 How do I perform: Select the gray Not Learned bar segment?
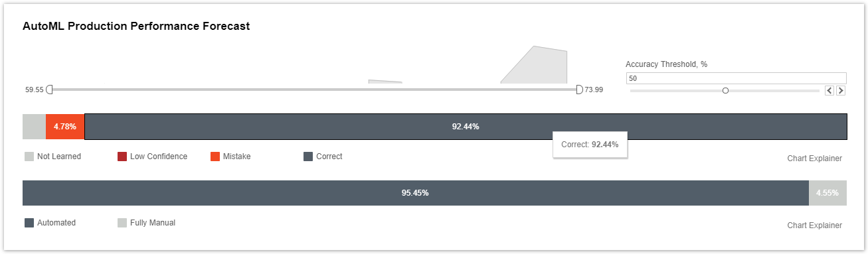34,127
